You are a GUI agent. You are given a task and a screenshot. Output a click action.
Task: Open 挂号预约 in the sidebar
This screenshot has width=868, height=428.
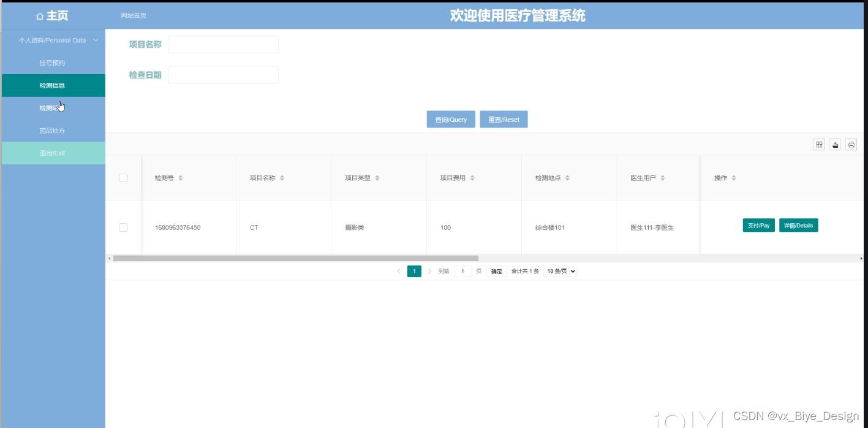pos(53,63)
